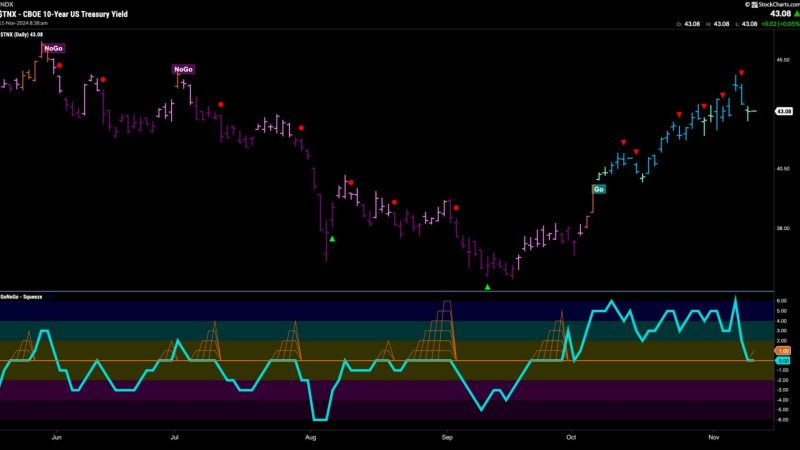Click the green up triangle in August

(332, 239)
